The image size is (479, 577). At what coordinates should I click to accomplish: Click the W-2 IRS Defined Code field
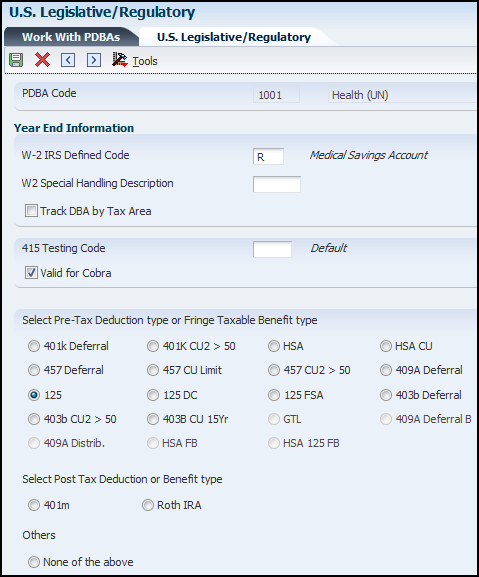268,156
